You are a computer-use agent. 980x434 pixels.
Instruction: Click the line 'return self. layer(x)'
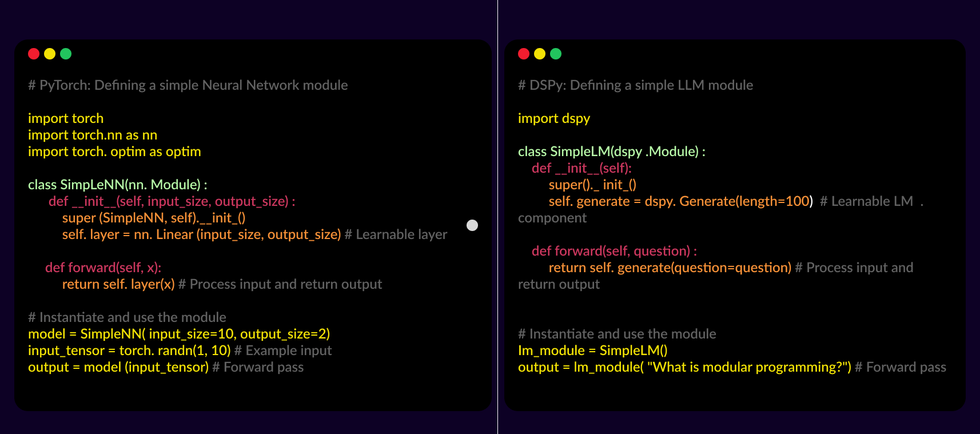[118, 284]
